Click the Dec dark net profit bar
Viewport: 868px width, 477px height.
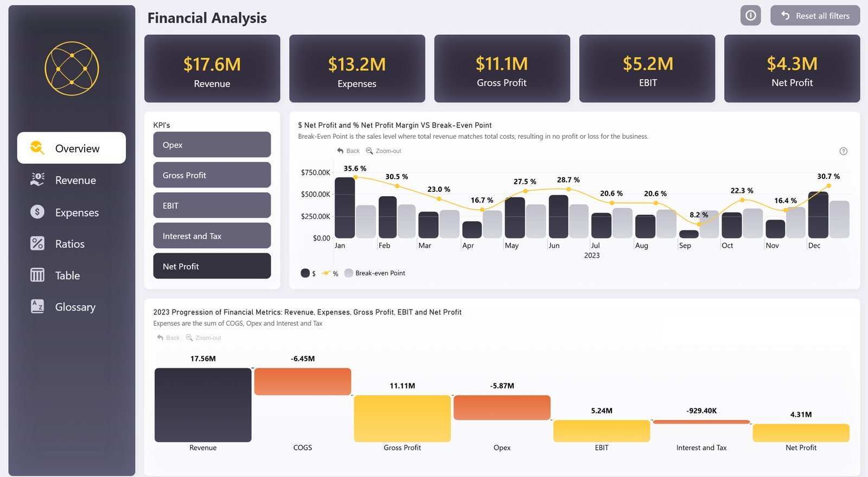[x=818, y=215]
